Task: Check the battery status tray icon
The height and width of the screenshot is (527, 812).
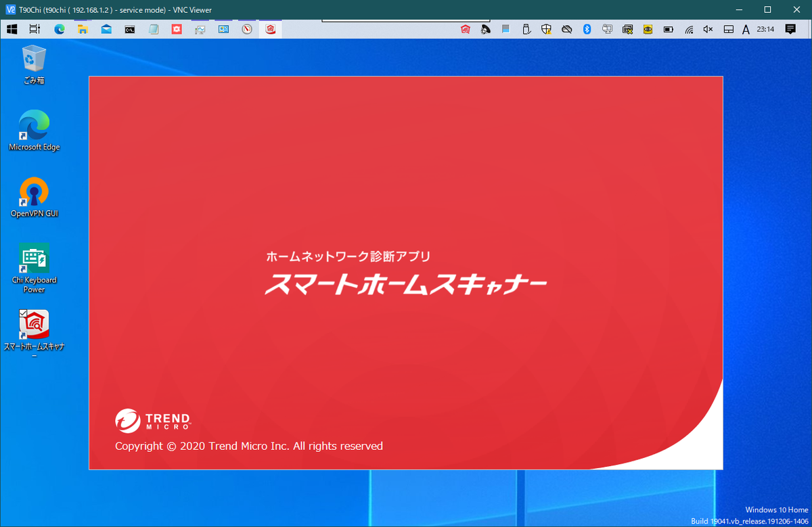Action: point(669,29)
